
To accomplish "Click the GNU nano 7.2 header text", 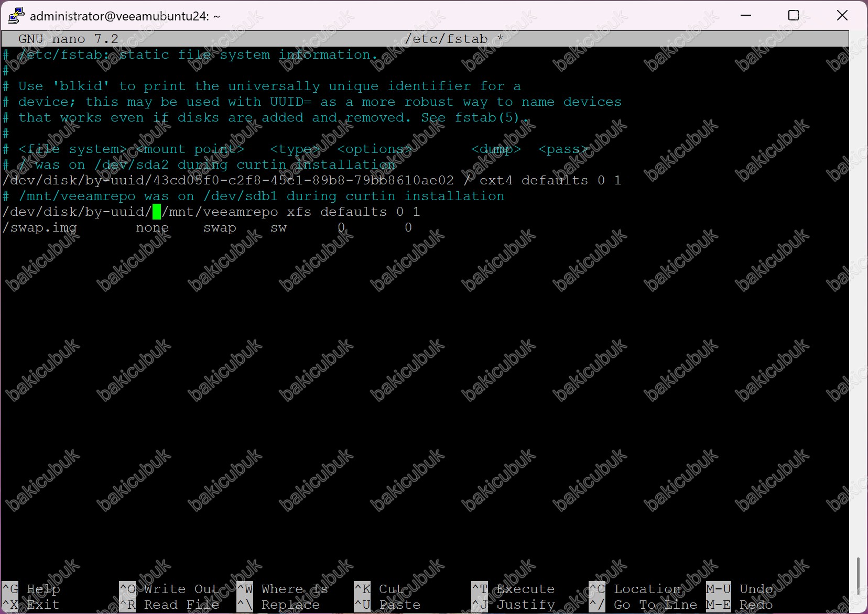I will 68,39.
